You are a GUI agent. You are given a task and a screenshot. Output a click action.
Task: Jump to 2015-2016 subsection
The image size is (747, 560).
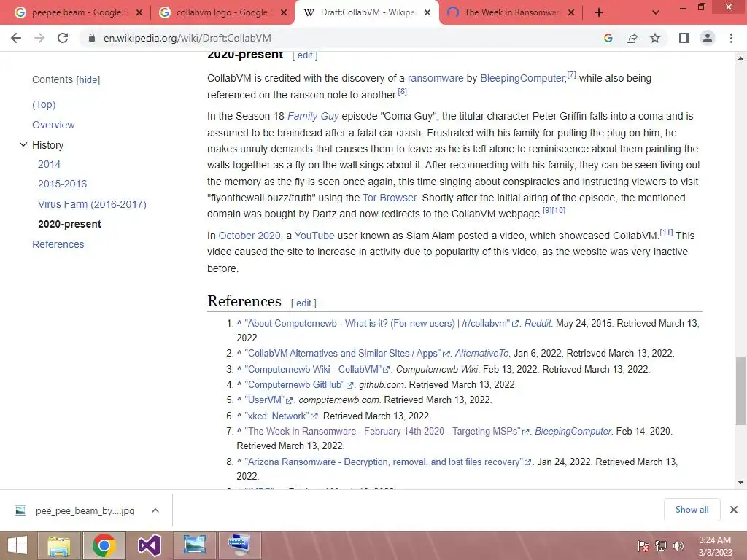click(x=63, y=184)
